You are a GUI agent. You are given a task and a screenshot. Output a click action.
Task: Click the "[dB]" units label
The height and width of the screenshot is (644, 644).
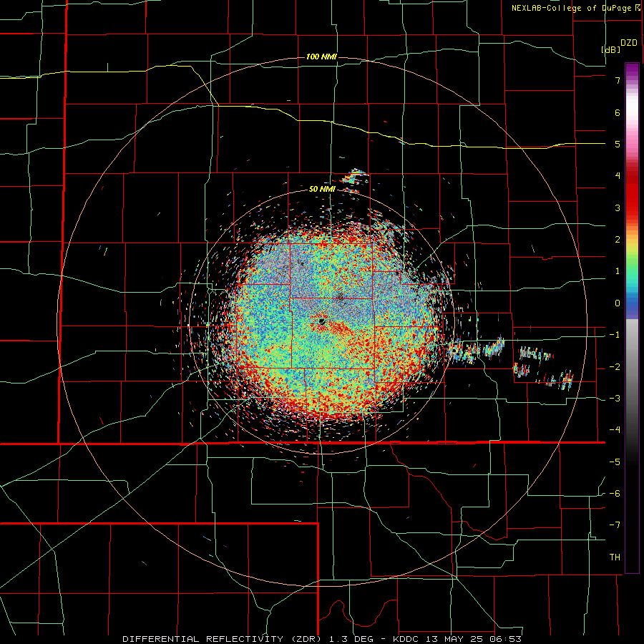point(611,49)
